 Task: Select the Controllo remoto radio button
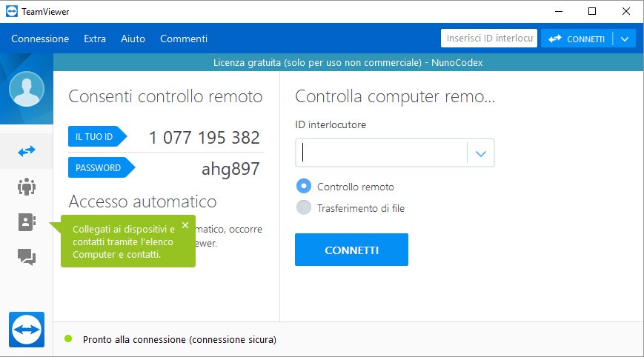(x=304, y=187)
